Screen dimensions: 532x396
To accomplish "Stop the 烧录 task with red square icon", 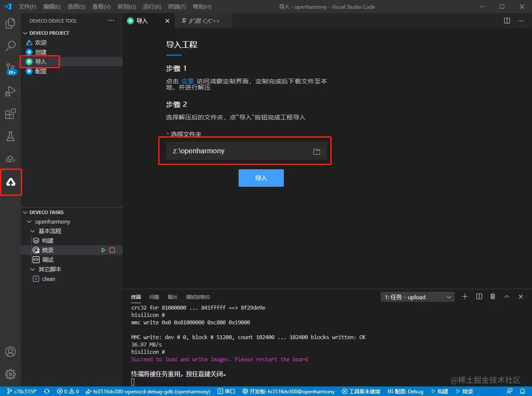I will tap(112, 250).
